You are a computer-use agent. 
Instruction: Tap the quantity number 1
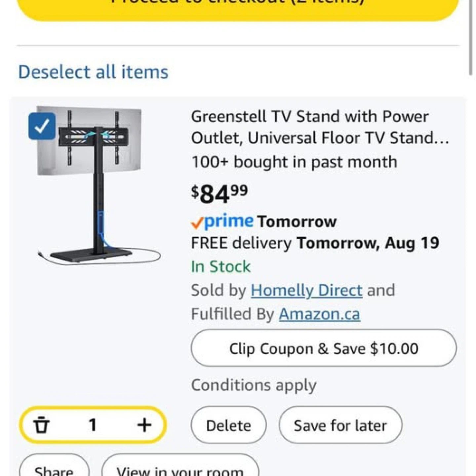pyautogui.click(x=93, y=425)
